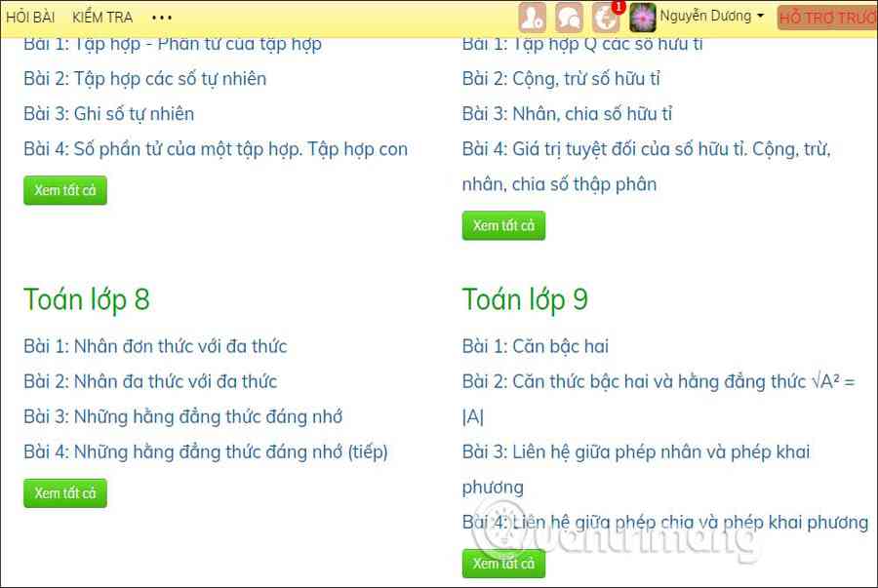Image resolution: width=878 pixels, height=588 pixels.
Task: Click Xem tất cả under Toán lớp 8
Action: click(65, 493)
